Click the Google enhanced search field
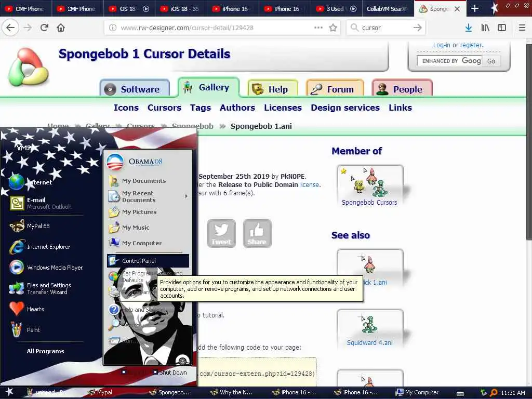 [449, 61]
